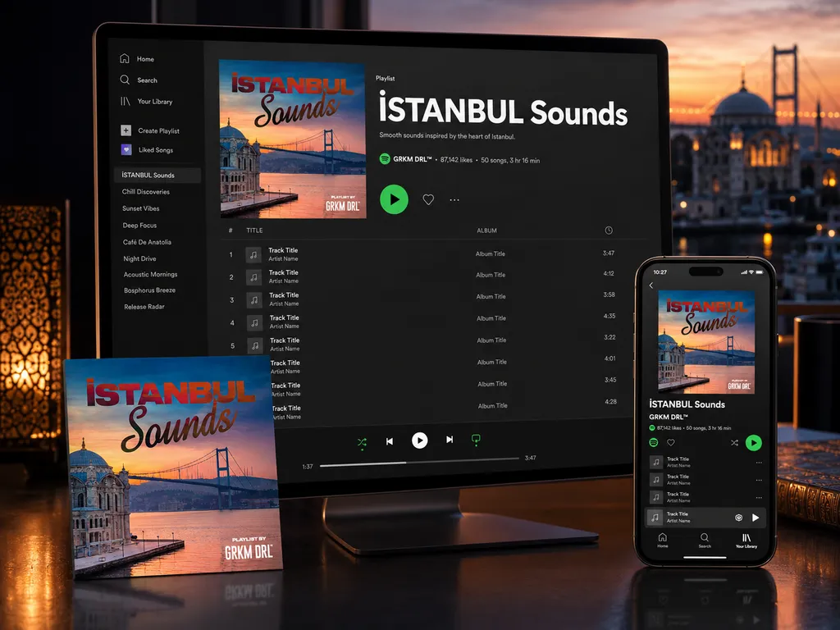Click the Create Playlist plus icon
Viewport: 840px width, 630px height.
pyautogui.click(x=126, y=130)
